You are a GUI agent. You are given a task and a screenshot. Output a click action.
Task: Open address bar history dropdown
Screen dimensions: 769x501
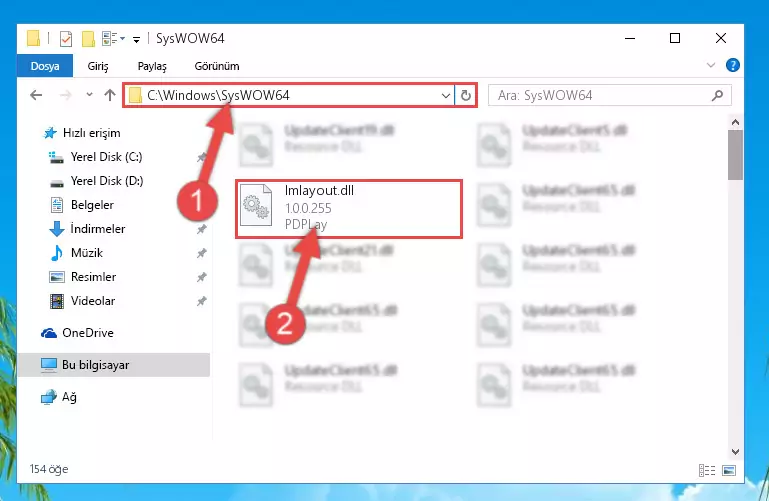445,96
